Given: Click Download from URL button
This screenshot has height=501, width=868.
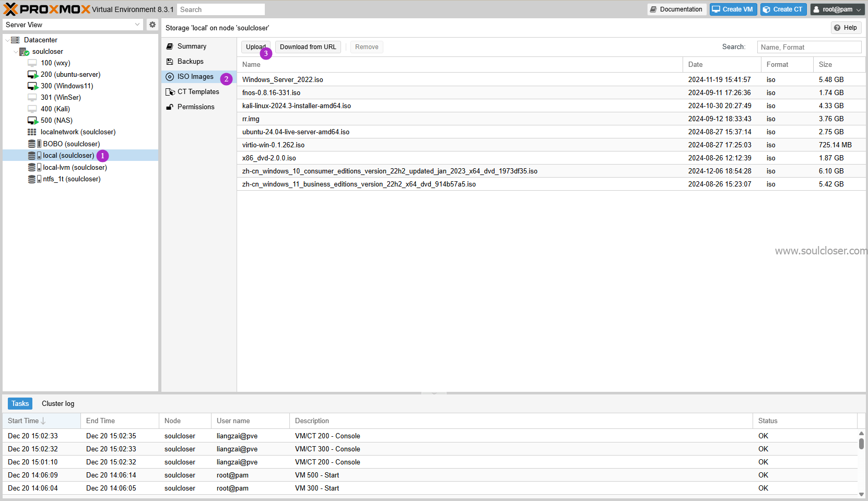Looking at the screenshot, I should pyautogui.click(x=308, y=47).
